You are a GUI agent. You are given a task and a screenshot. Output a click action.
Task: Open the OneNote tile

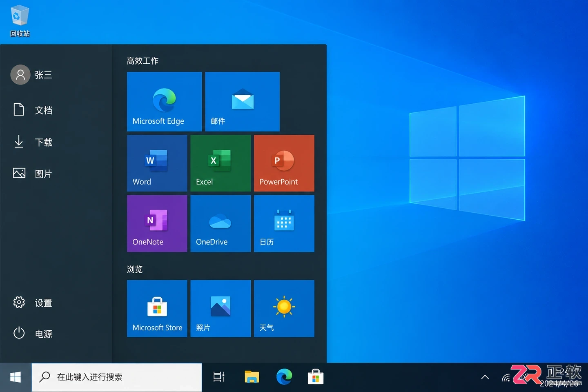coord(157,223)
